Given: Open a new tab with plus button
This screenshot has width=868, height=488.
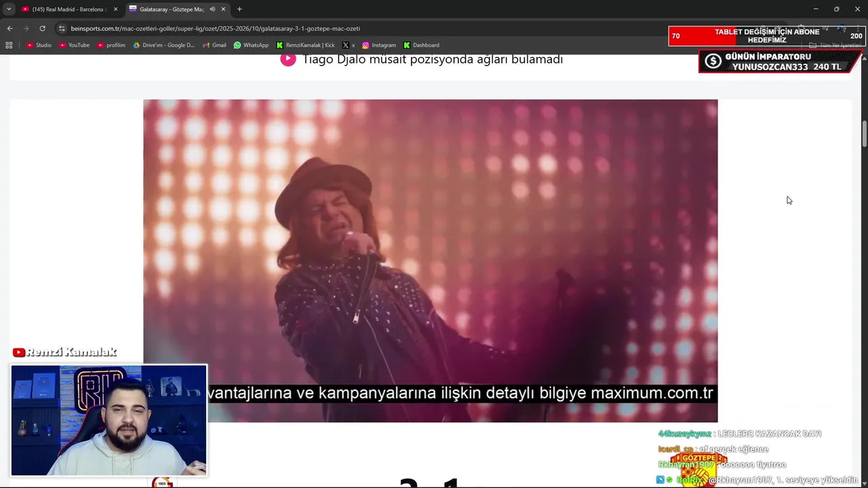Looking at the screenshot, I should pos(239,9).
